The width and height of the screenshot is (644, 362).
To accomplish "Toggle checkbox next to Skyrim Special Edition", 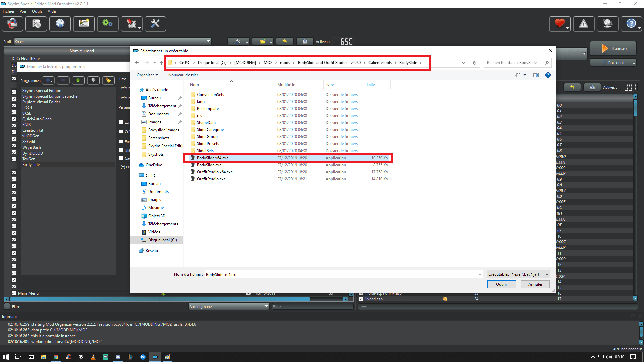I will click(x=14, y=92).
